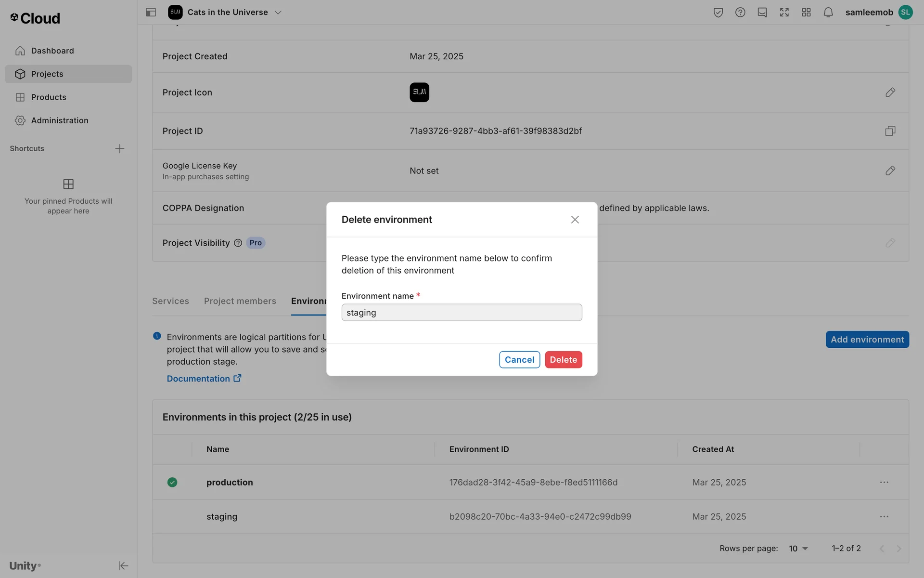Open the staging row options menu
Viewport: 924px width, 578px height.
(884, 516)
